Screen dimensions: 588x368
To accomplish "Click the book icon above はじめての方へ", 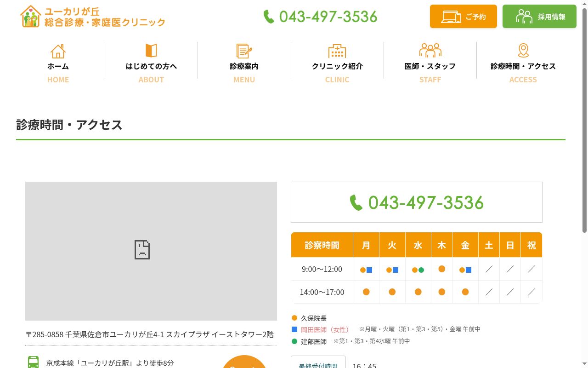I will [x=151, y=51].
